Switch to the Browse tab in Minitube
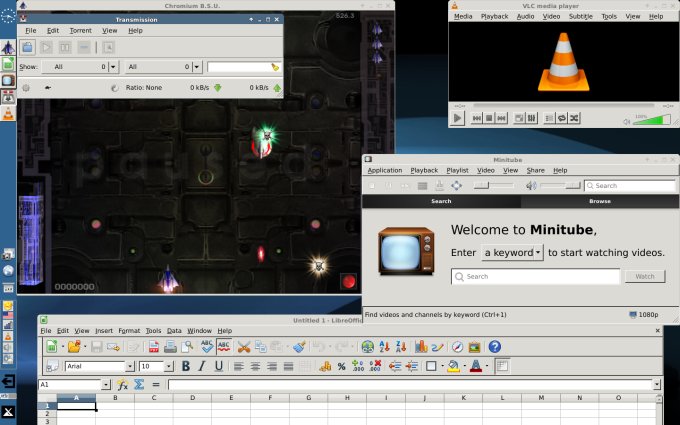Viewport: 680px width, 425px height. click(600, 201)
